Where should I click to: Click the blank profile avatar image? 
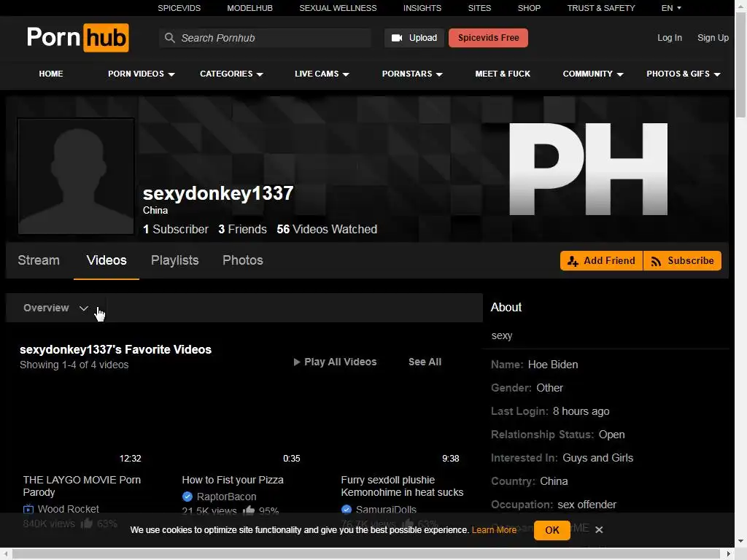click(76, 176)
